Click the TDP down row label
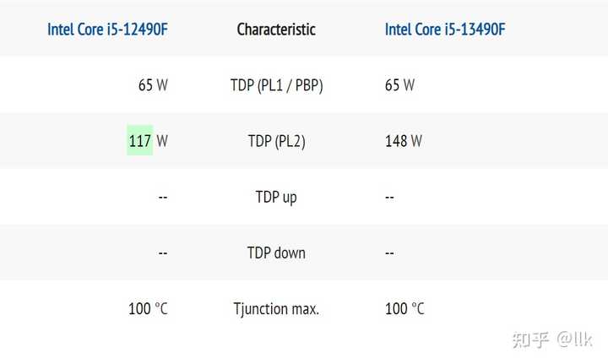This screenshot has height=364, width=608. click(x=276, y=253)
